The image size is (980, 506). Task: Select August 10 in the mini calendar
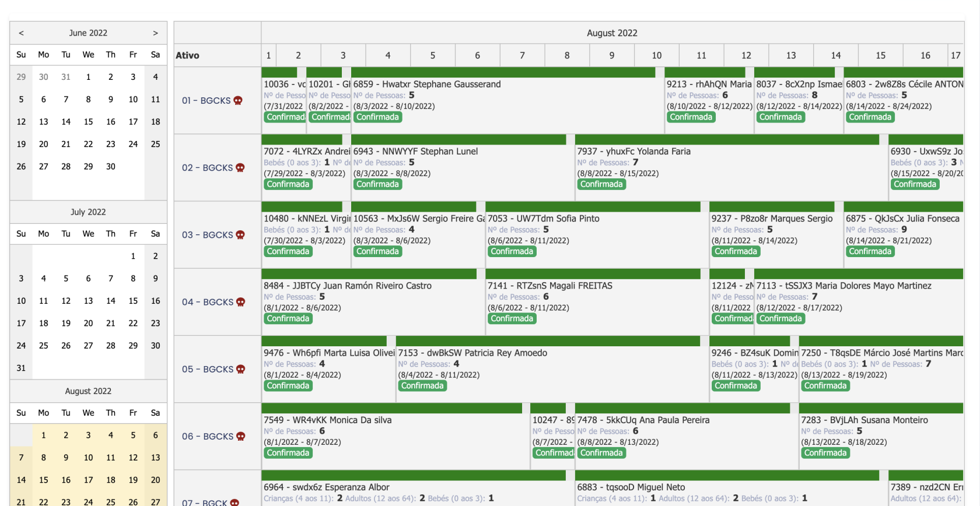[88, 458]
